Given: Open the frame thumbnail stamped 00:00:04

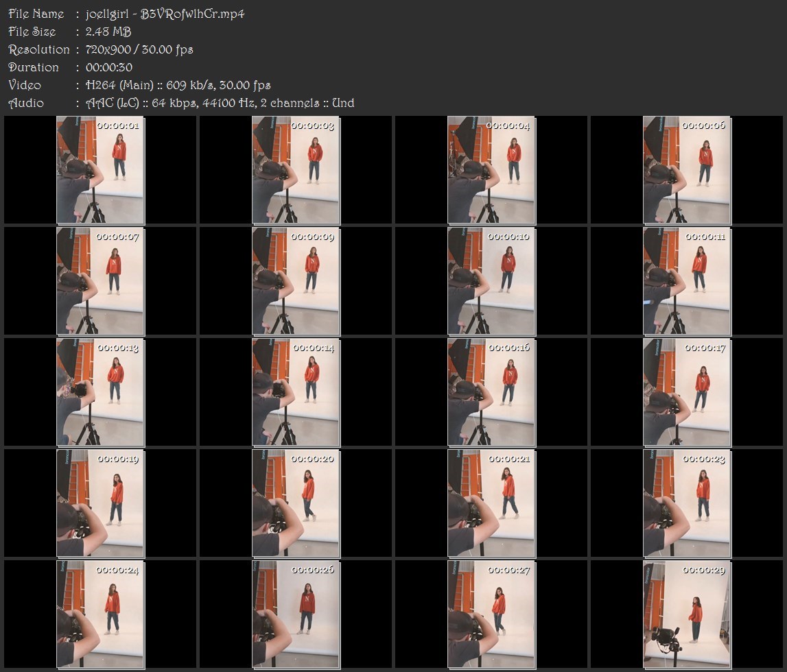Looking at the screenshot, I should pos(491,170).
